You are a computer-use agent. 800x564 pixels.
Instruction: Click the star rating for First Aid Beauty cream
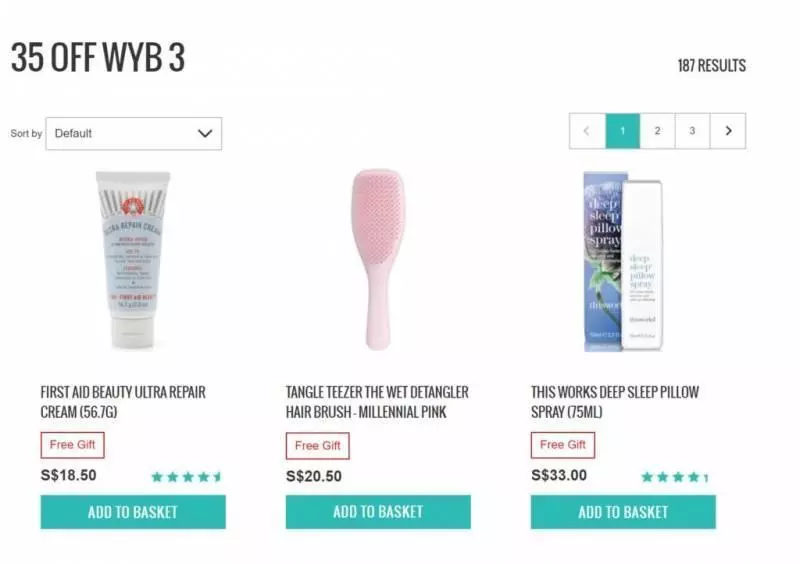click(x=187, y=477)
